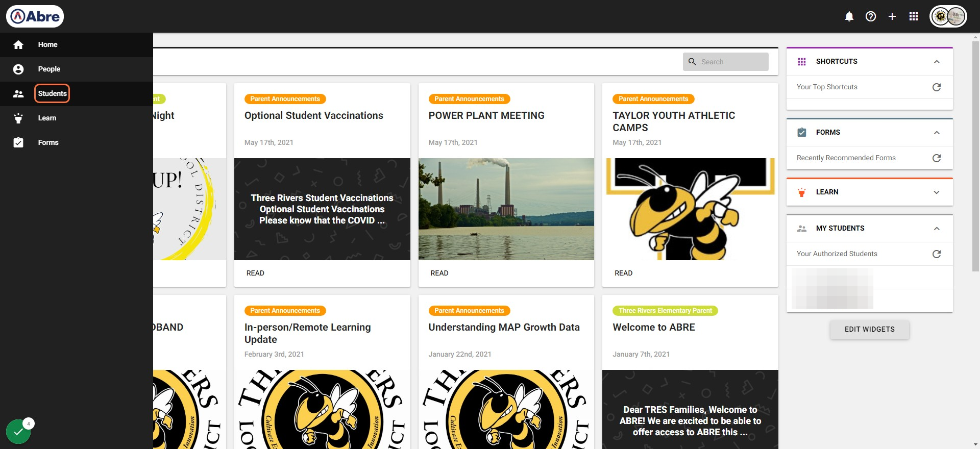
Task: Collapse the Shortcuts widget
Action: (937, 62)
